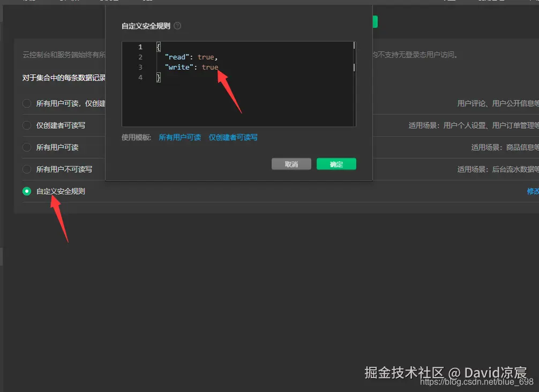Click the code line containing "read": true
The width and height of the screenshot is (539, 392).
click(x=190, y=57)
